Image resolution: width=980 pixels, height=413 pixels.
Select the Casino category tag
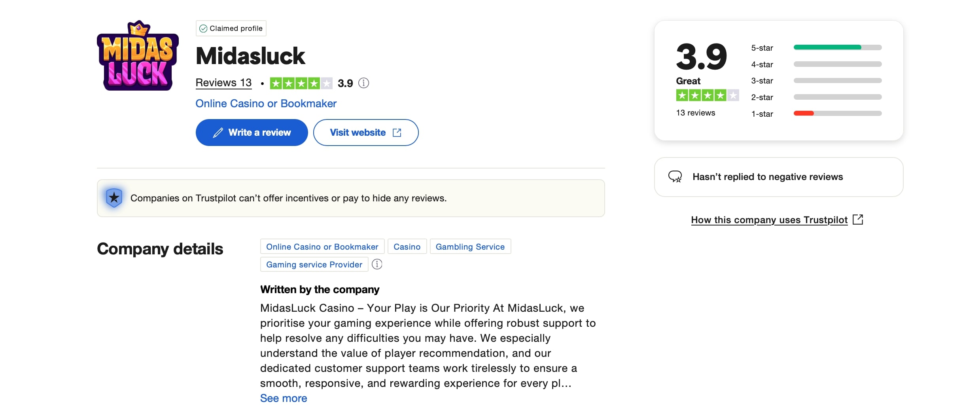coord(407,246)
